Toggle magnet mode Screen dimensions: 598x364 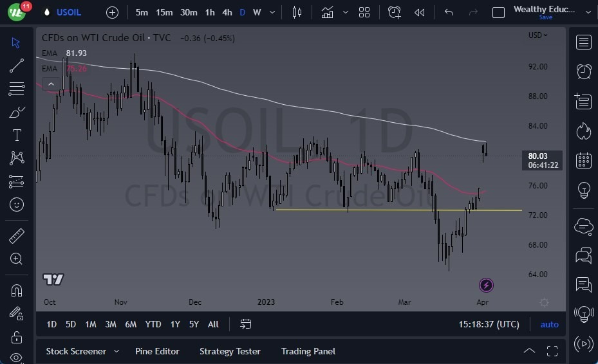[x=16, y=291]
